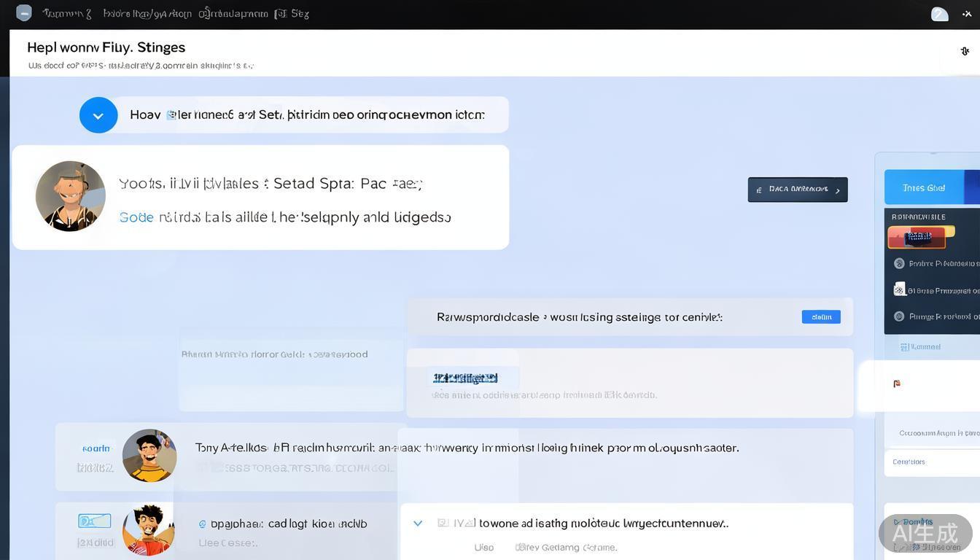Click the document icon beside second sidebar entry
The image size is (980, 560).
pos(899,289)
